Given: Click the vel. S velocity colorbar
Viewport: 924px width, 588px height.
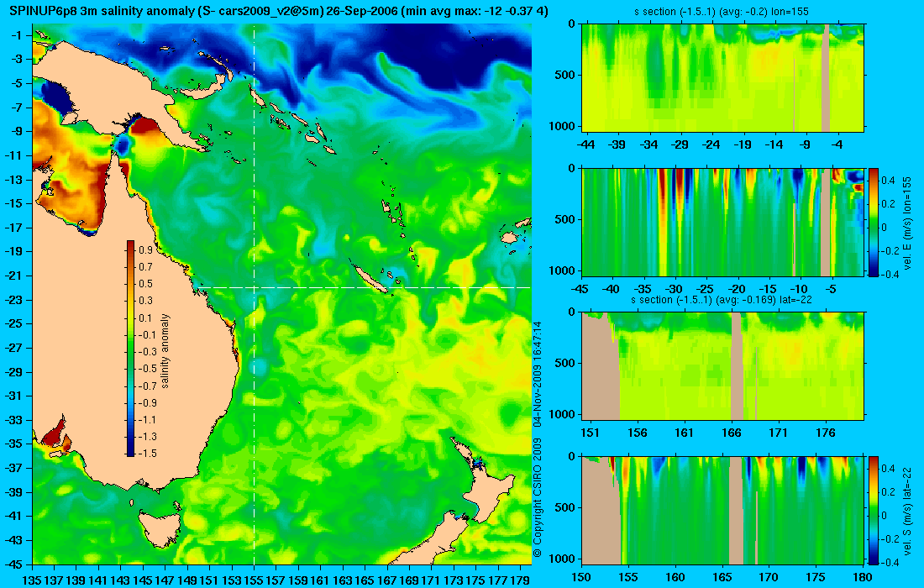Looking at the screenshot, I should point(873,510).
